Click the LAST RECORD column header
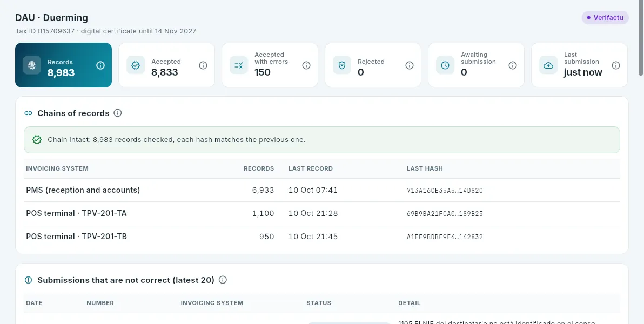The image size is (644, 324). tap(311, 169)
